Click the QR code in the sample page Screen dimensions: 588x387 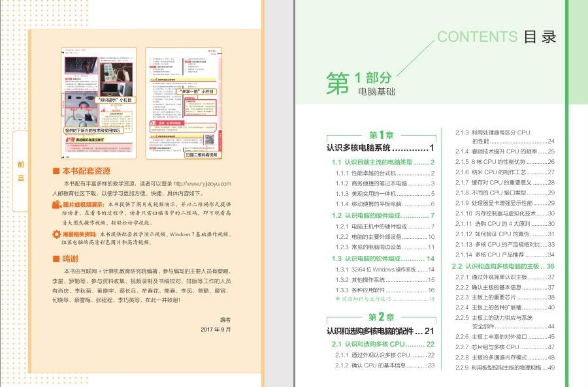[209, 140]
